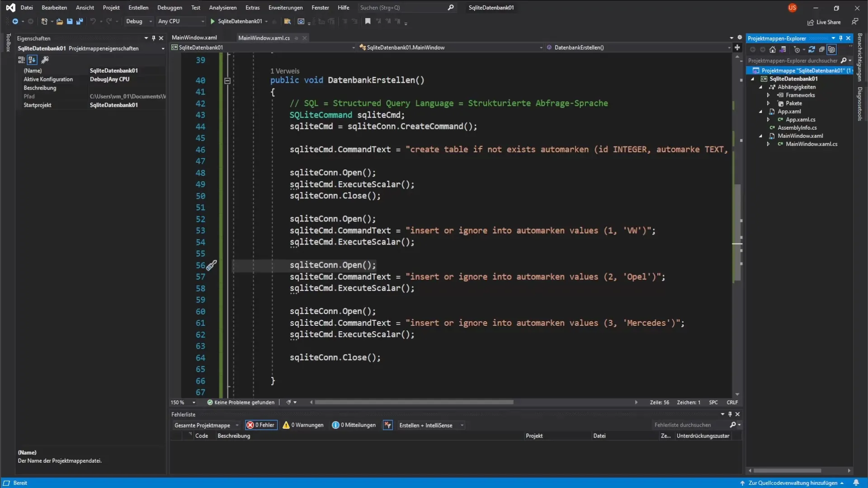Toggle the 0 Mitteilungen filter
The width and height of the screenshot is (868, 488).
354,425
